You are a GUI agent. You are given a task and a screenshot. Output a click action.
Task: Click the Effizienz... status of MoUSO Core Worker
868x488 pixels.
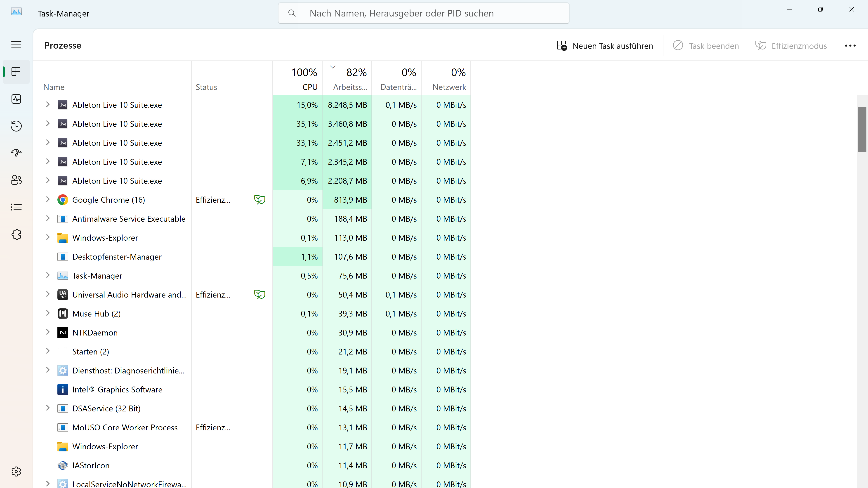pyautogui.click(x=213, y=427)
